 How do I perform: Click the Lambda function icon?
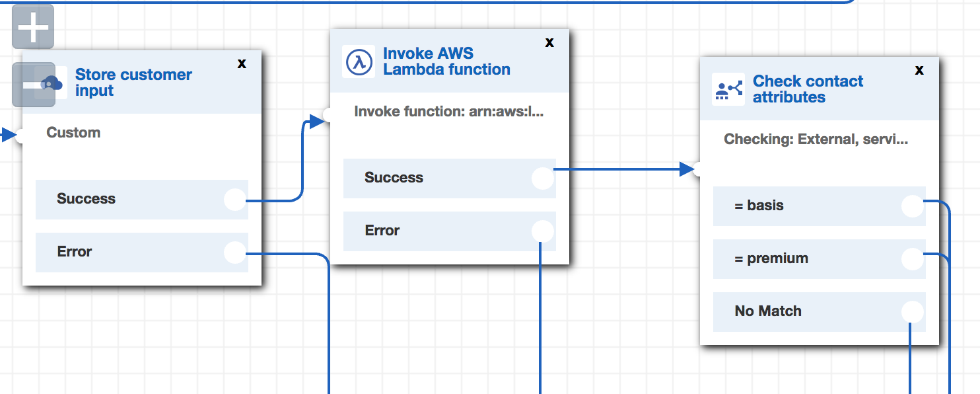359,61
